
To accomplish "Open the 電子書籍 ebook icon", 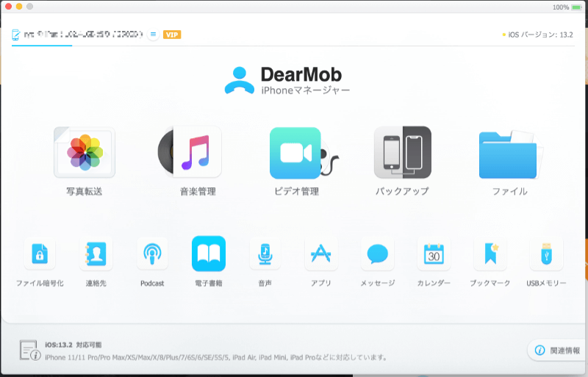I will pos(209,254).
